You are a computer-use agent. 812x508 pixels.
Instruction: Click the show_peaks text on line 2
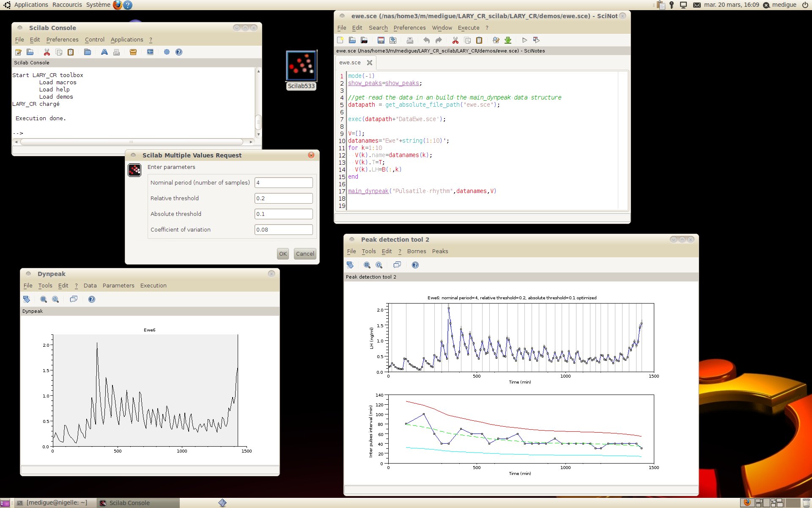[365, 83]
